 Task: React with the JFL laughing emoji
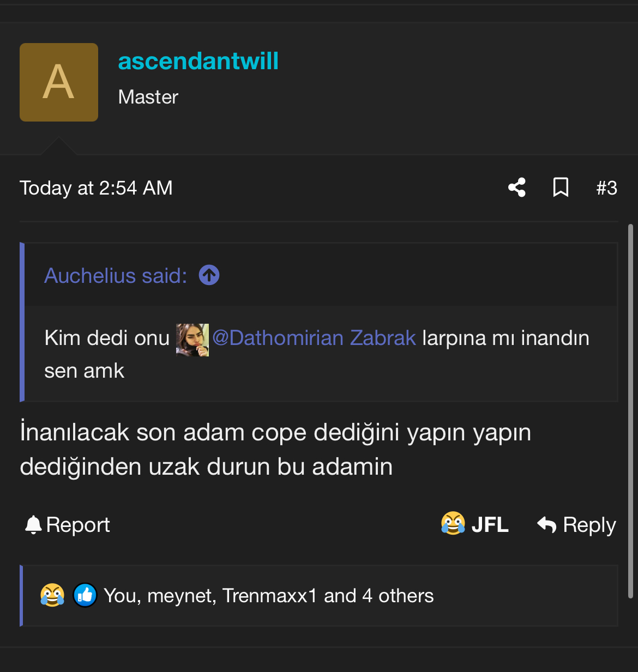(x=474, y=524)
